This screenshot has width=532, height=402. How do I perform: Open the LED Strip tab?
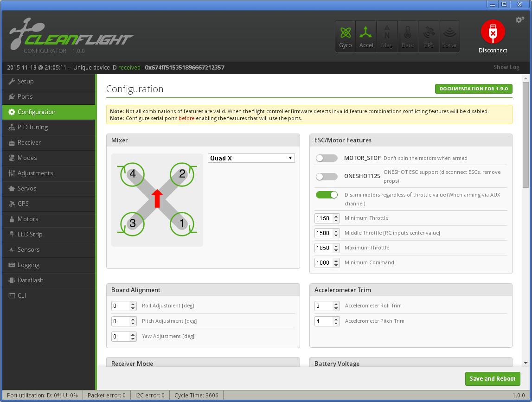coord(49,234)
